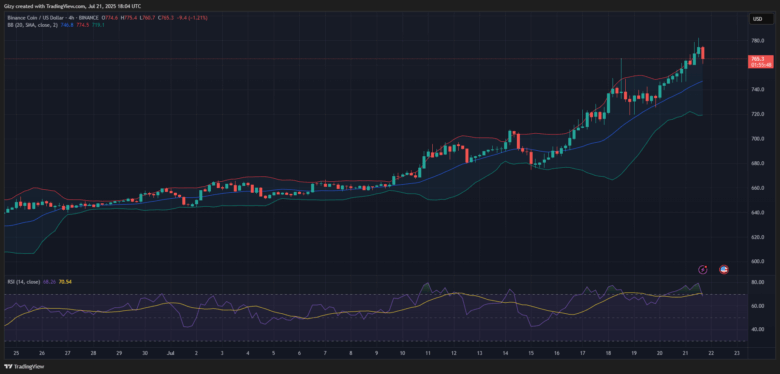Click the latest red candlestick on the chart
This screenshot has width=780, height=374.
[x=703, y=53]
